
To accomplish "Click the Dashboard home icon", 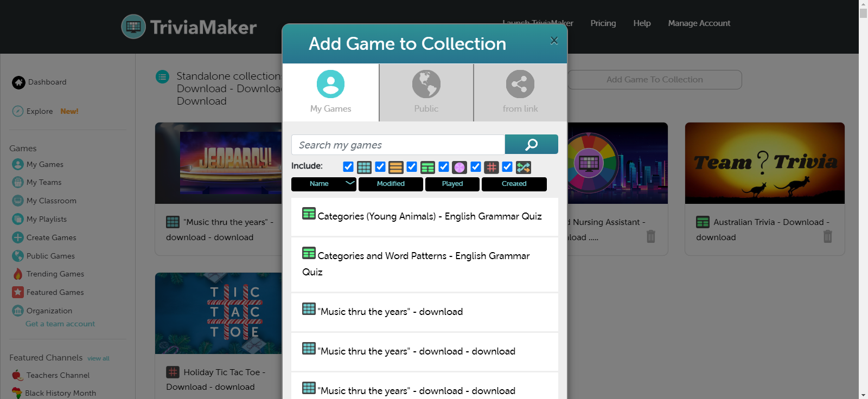I will (x=18, y=82).
